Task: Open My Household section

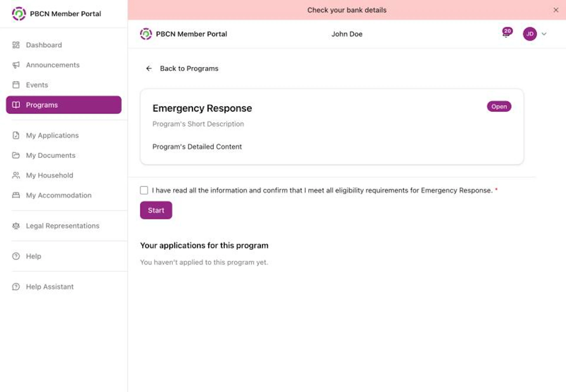Action: tap(64, 175)
